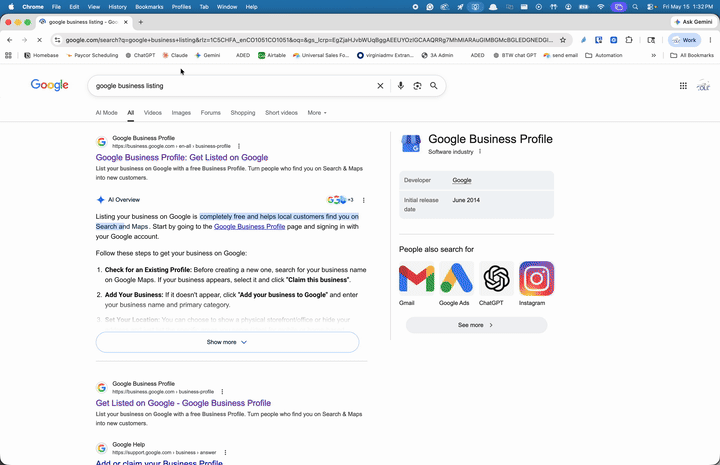Image resolution: width=720 pixels, height=465 pixels.
Task: Open the More search filters dropdown
Action: point(317,112)
